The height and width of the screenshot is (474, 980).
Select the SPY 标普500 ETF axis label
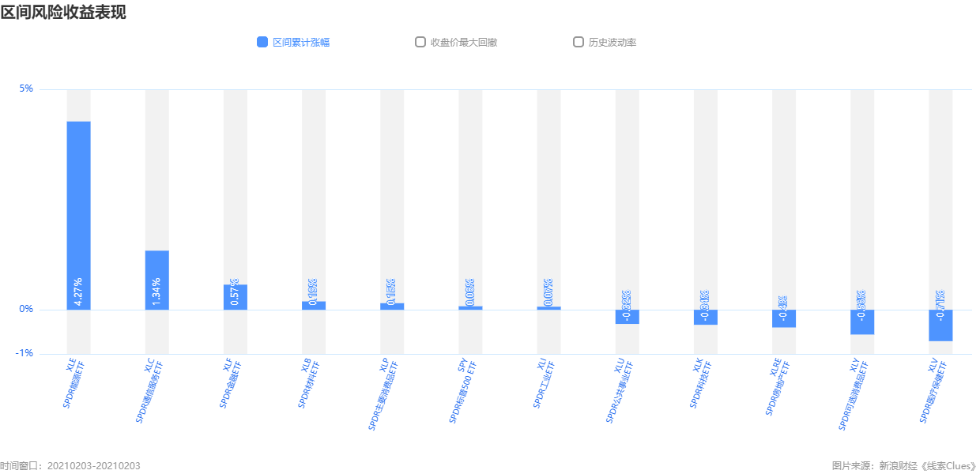point(465,391)
